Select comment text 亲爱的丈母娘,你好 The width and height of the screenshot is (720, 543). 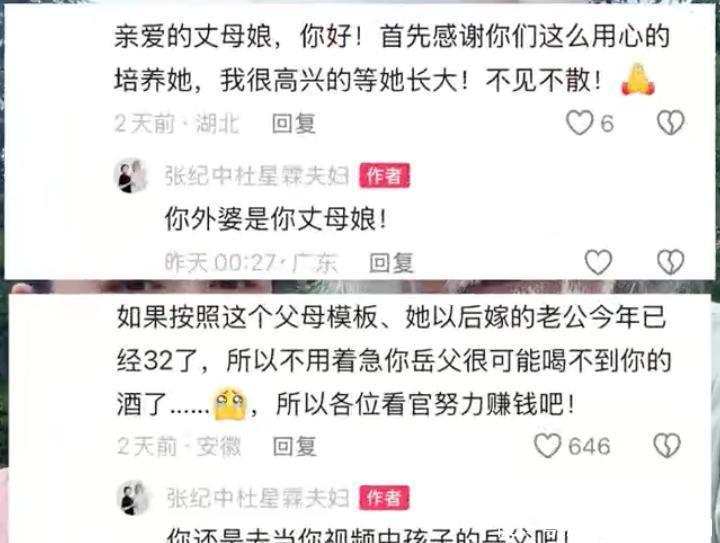234,36
